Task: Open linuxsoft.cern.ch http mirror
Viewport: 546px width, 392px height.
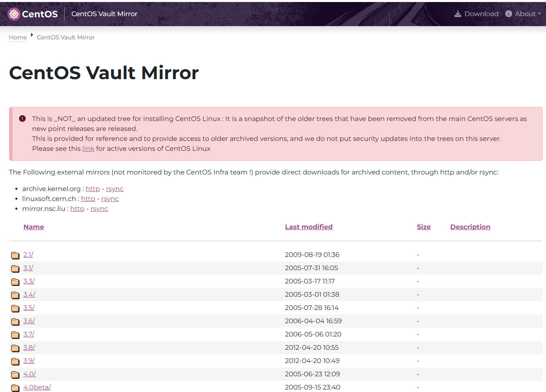Action: coord(88,198)
